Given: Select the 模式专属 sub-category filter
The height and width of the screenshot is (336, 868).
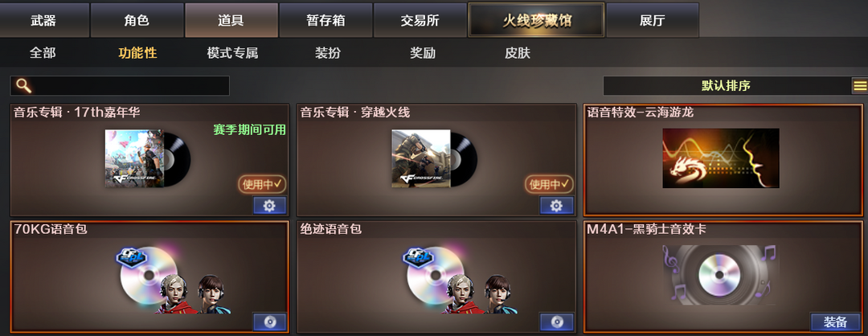Looking at the screenshot, I should pyautogui.click(x=232, y=53).
